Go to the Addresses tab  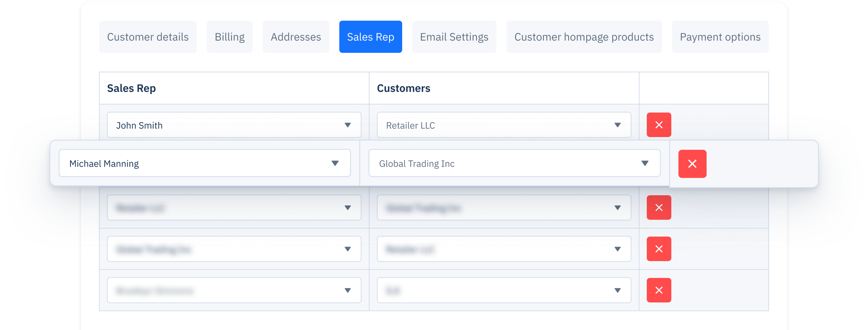[x=296, y=37]
